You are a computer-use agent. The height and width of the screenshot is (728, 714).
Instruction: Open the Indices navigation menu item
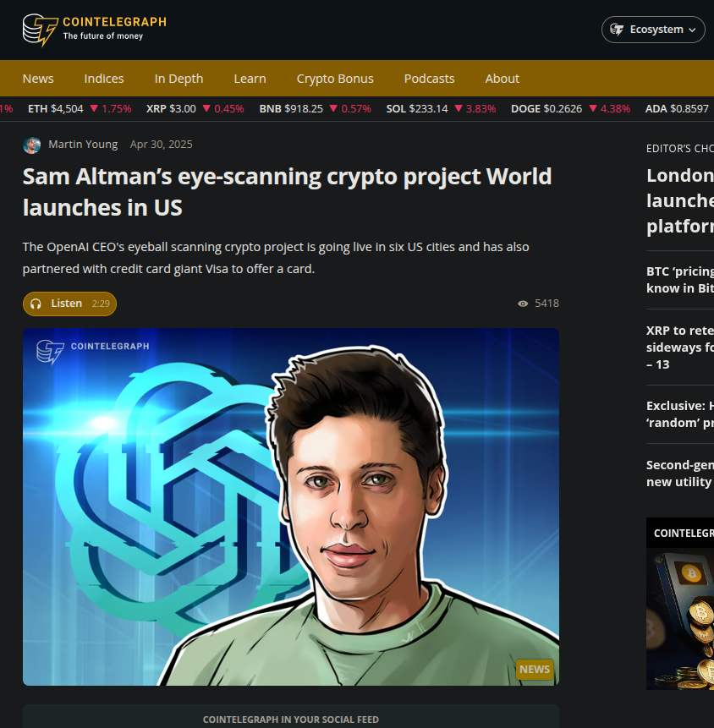pyautogui.click(x=104, y=79)
